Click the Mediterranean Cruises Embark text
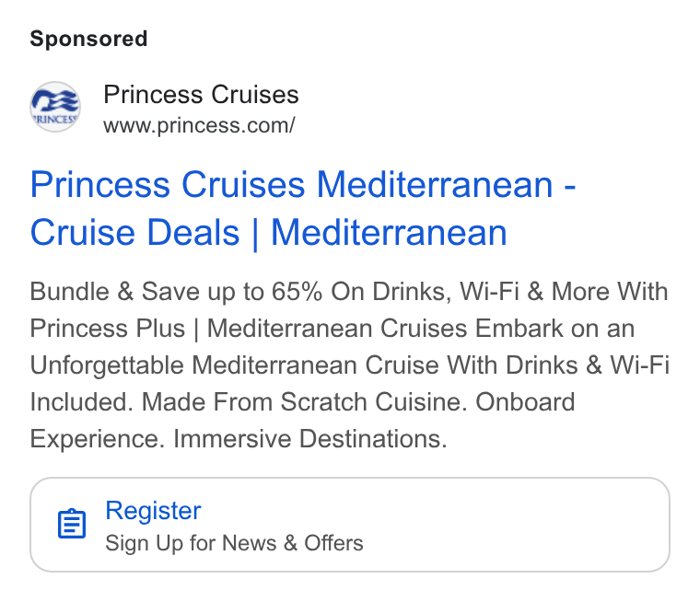The width and height of the screenshot is (700, 602). 385,329
